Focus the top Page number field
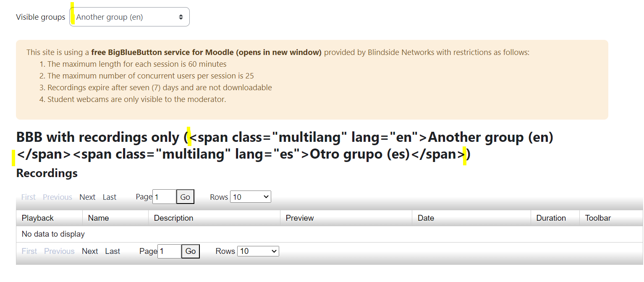 [164, 197]
